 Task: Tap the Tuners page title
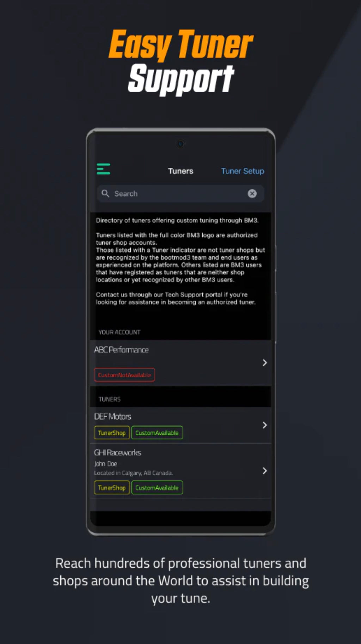coord(180,171)
